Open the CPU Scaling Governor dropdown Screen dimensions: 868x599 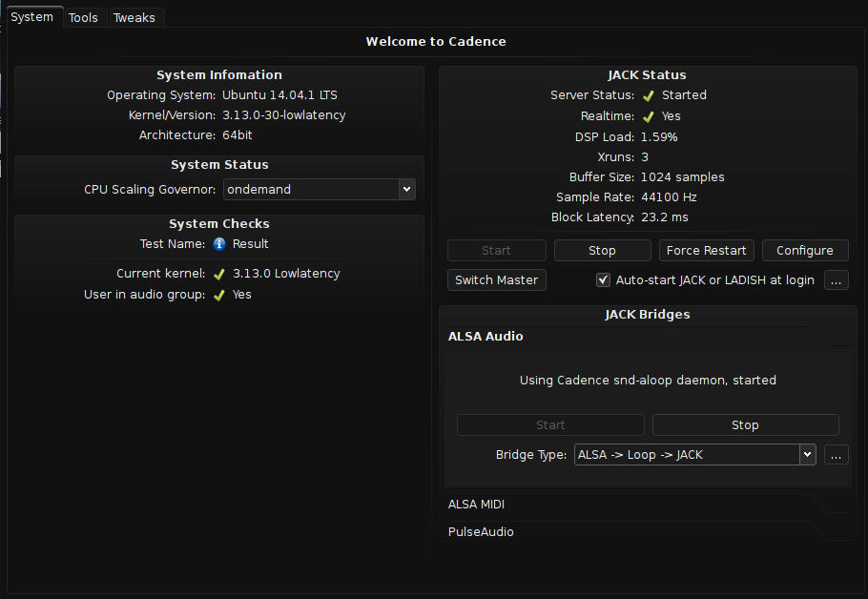click(x=320, y=190)
